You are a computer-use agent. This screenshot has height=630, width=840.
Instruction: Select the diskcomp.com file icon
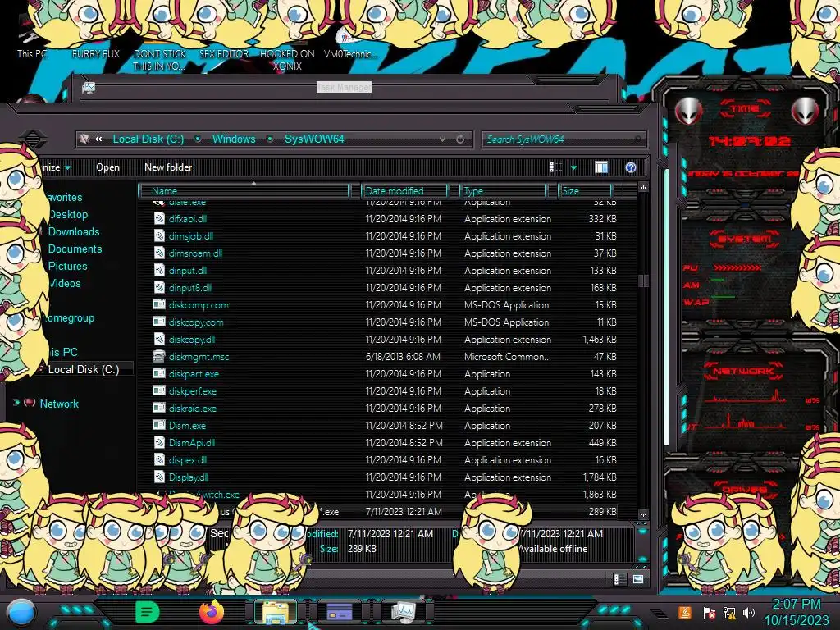[x=159, y=305]
